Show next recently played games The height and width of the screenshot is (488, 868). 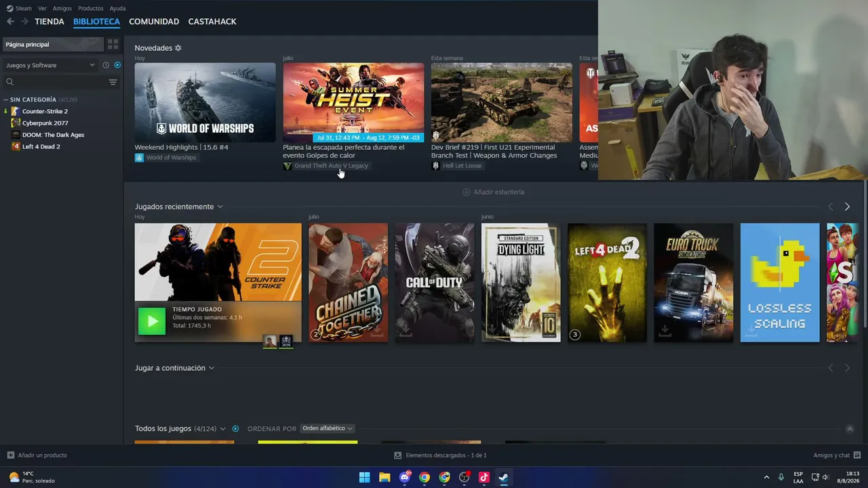pyautogui.click(x=847, y=207)
